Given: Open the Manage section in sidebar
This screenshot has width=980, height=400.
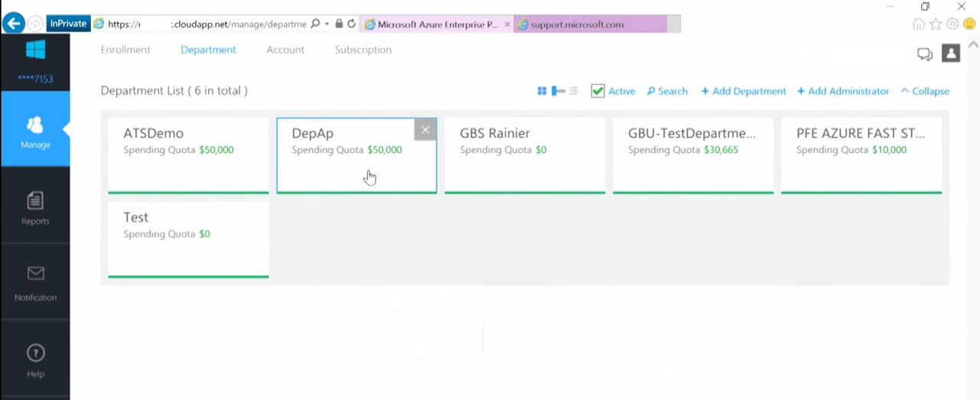Looking at the screenshot, I should pyautogui.click(x=35, y=129).
